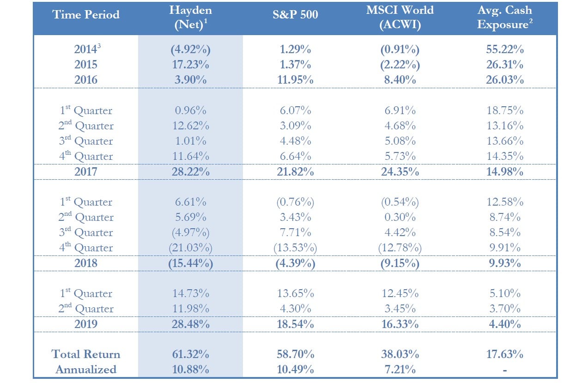This screenshot has width=588, height=383.
Task: Select the 61.32% total return cell
Action: (190, 354)
